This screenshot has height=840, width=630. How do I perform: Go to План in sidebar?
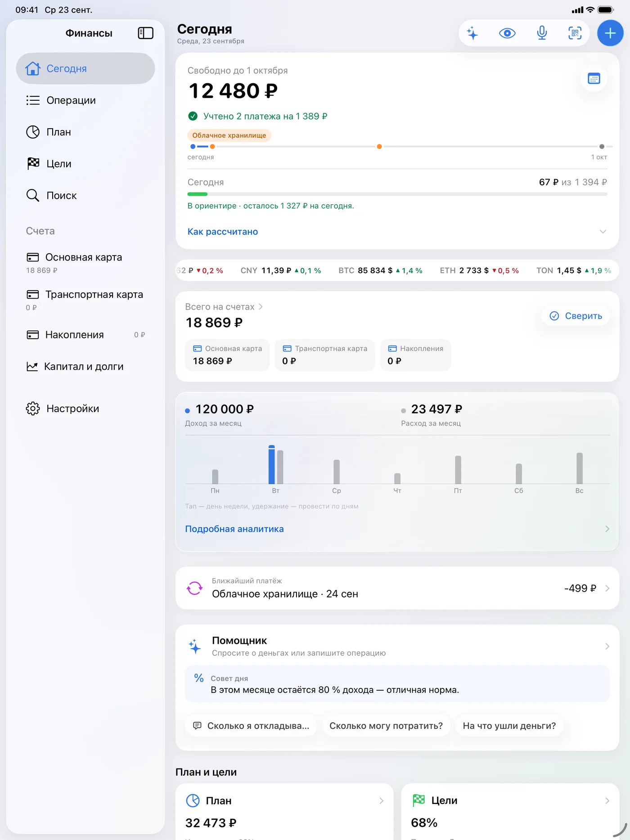[85, 132]
